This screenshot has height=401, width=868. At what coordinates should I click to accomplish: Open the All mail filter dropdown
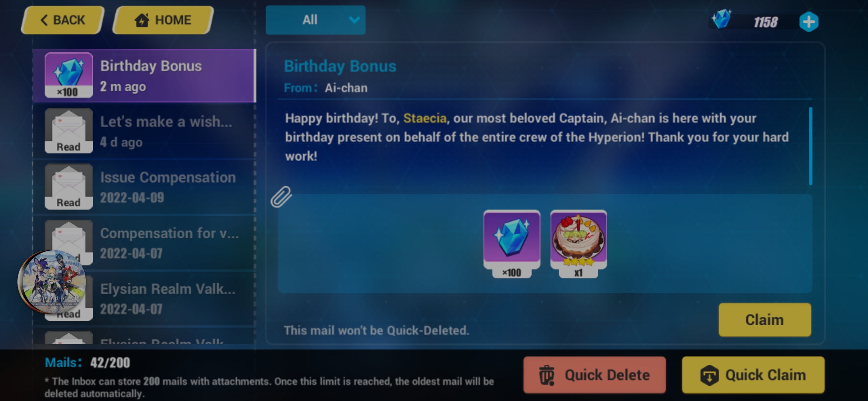(x=315, y=20)
